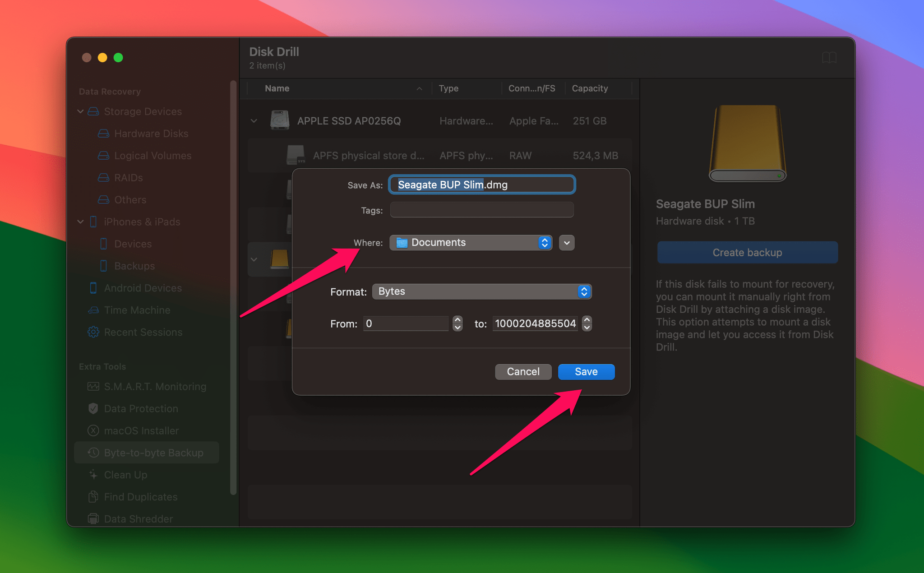The height and width of the screenshot is (573, 924).
Task: Click the Create backup button
Action: pos(747,252)
